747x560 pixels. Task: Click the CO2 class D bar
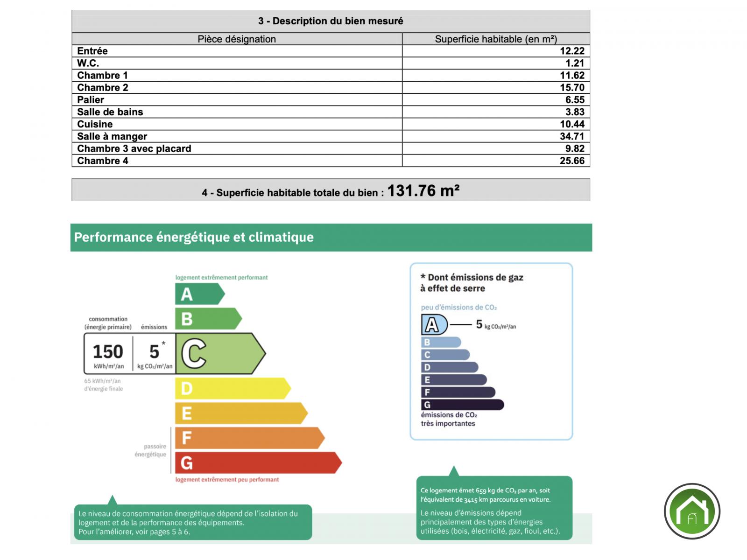point(450,367)
